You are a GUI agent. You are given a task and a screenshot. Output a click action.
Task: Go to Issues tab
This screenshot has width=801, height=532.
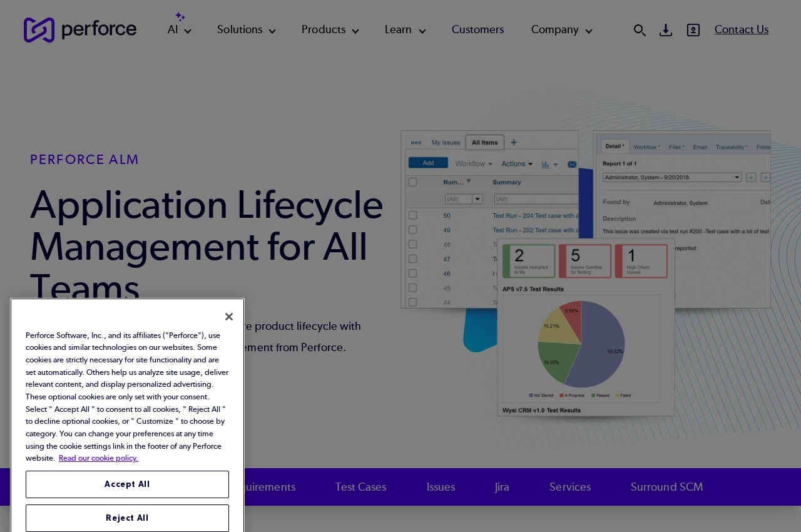[x=441, y=487]
